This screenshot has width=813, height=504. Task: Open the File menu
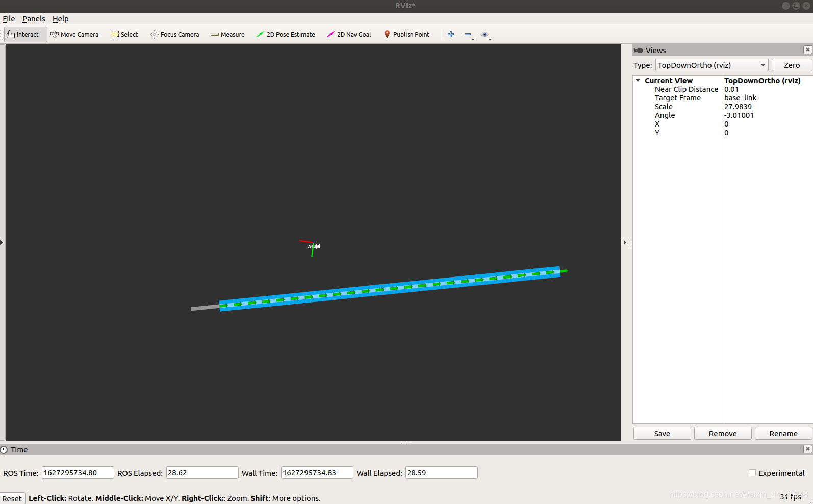click(9, 19)
